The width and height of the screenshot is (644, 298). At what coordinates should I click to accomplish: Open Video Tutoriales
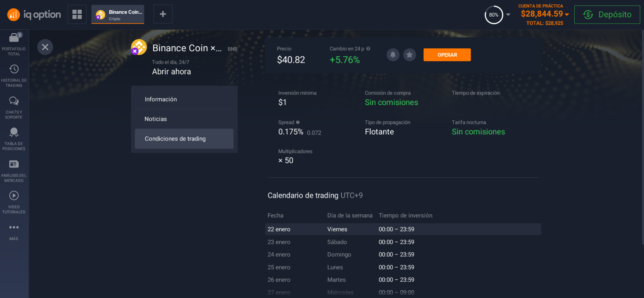point(14,202)
